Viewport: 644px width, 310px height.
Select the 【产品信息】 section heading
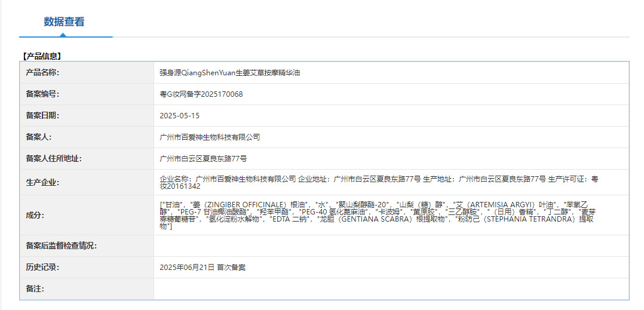pyautogui.click(x=41, y=56)
